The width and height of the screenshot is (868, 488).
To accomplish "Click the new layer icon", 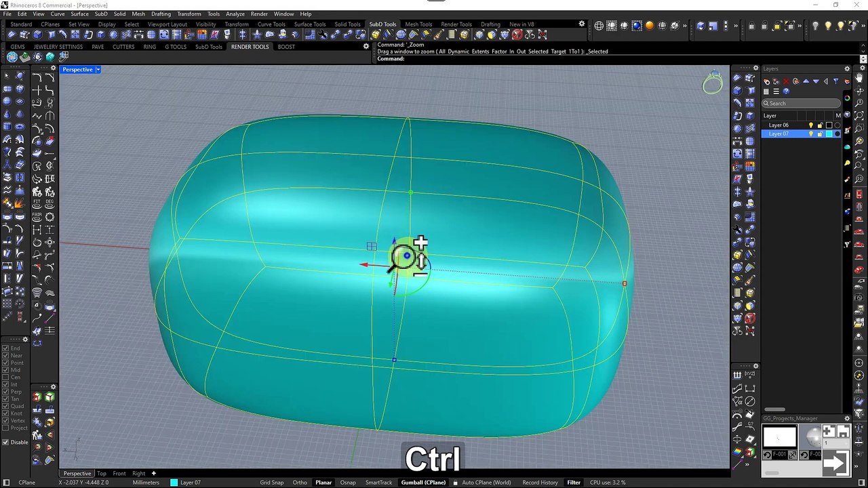I will click(766, 81).
